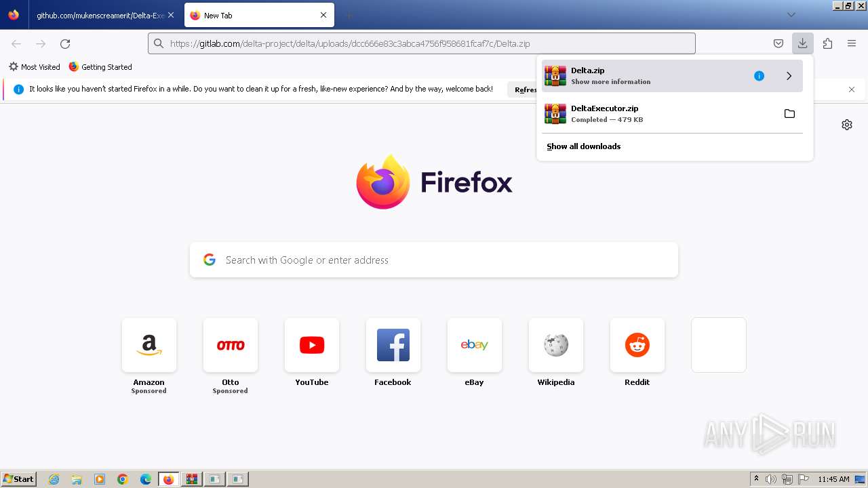Go back one page

pos(16,43)
